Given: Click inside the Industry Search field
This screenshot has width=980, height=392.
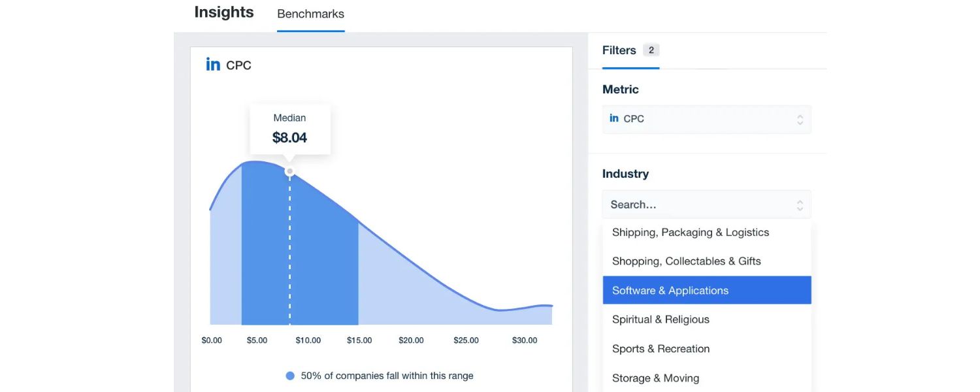Looking at the screenshot, I should point(686,204).
